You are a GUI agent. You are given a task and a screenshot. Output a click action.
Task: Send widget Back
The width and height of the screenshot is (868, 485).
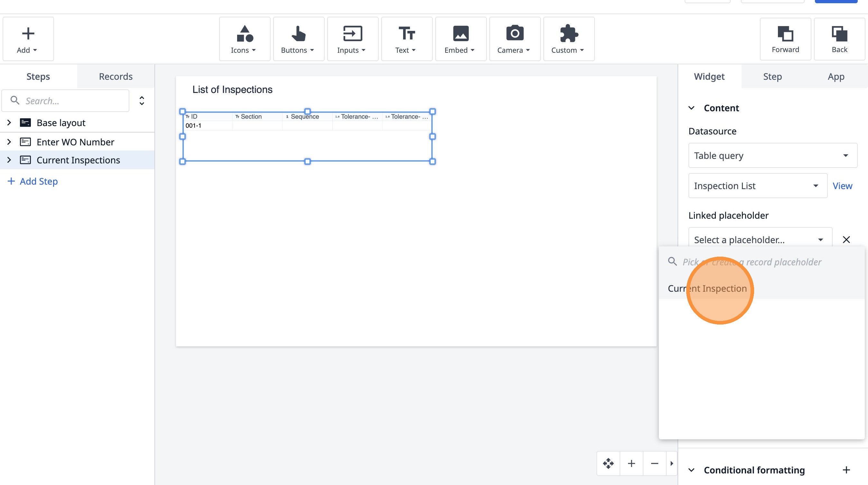pos(839,39)
